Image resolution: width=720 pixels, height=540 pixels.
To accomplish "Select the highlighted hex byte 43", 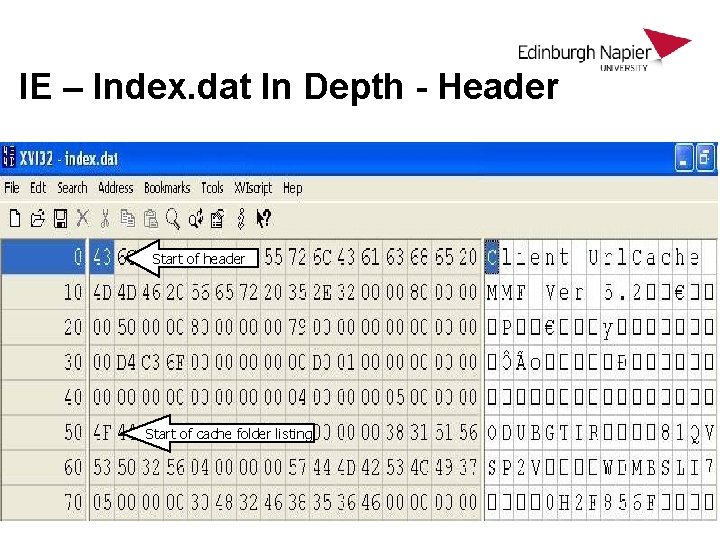I will pyautogui.click(x=102, y=257).
